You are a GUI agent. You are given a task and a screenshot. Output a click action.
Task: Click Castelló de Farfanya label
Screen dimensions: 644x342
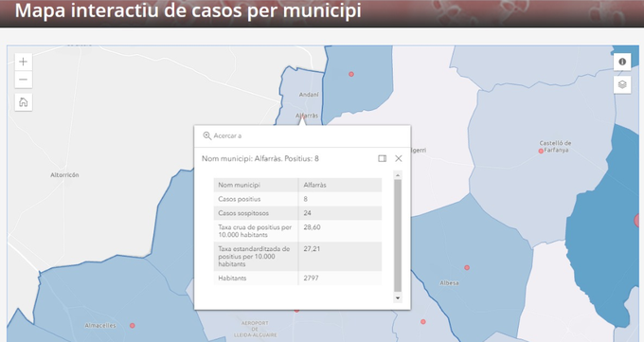555,146
